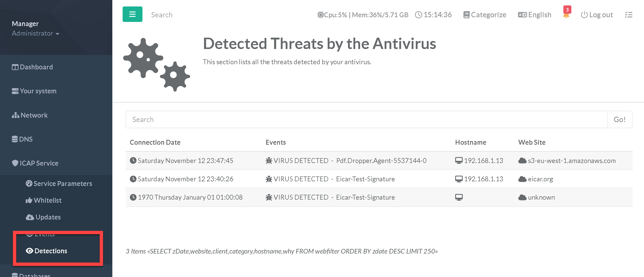Click the task list icon top right
Image resolution: width=644 pixels, height=277 pixels.
[629, 15]
